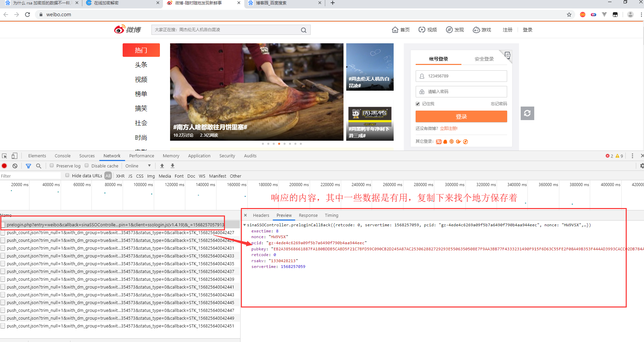The image size is (644, 342).
Task: Open the browser profile avatar
Action: (x=630, y=15)
